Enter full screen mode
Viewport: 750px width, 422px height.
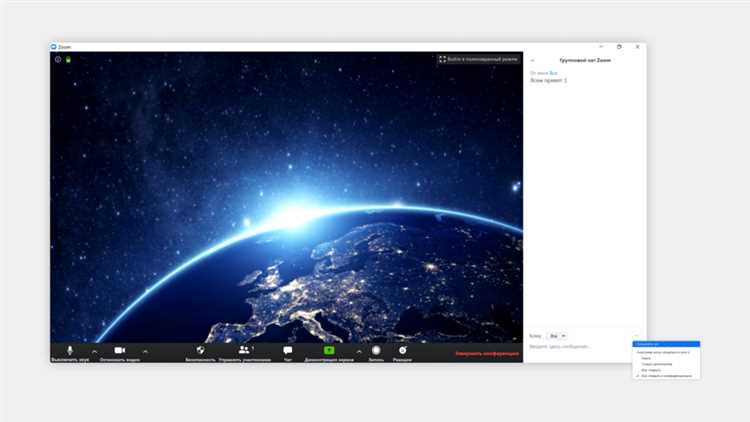pos(478,59)
